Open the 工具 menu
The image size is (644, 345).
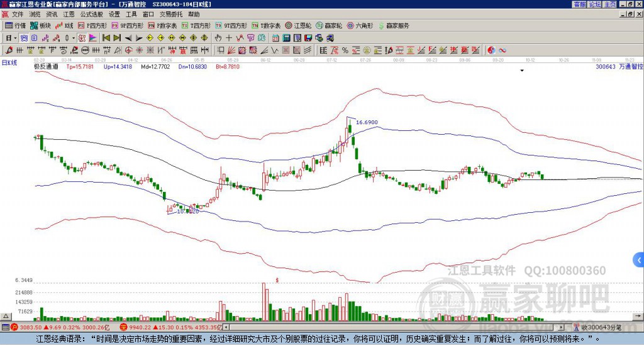tap(131, 14)
